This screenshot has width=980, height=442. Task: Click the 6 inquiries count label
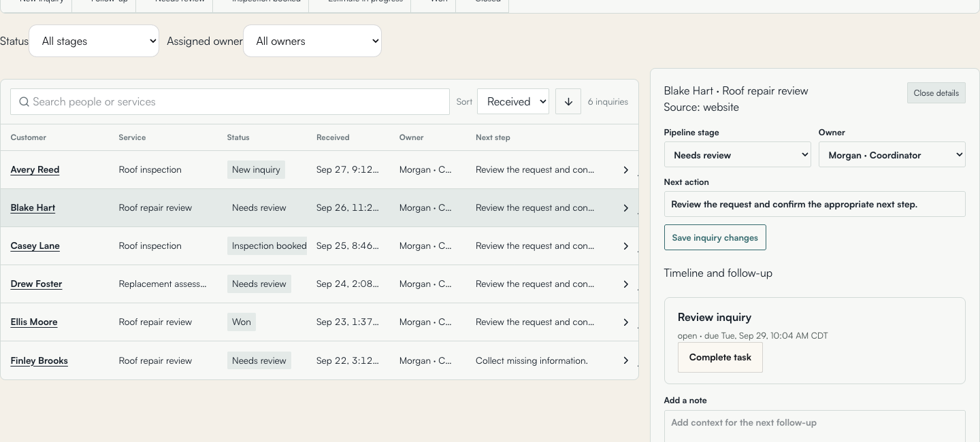608,101
